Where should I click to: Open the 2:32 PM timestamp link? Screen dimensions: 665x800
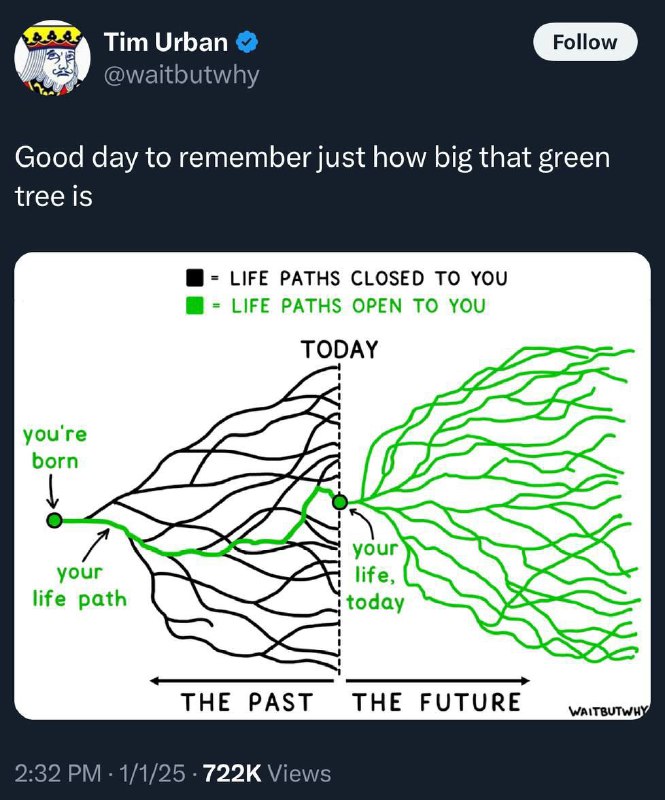[x=58, y=773]
